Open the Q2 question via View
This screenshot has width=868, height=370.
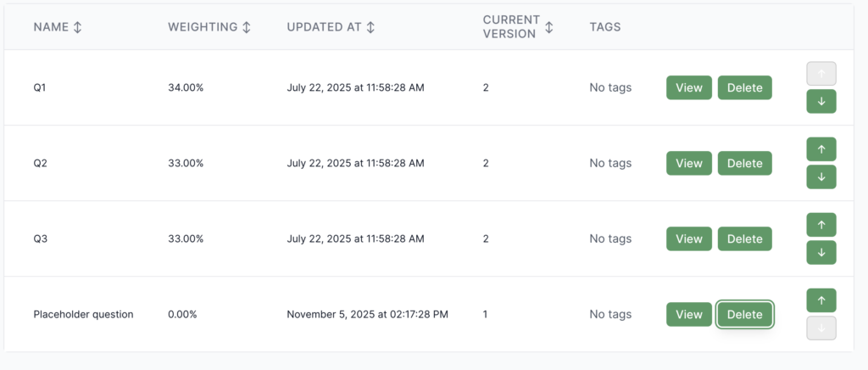689,163
